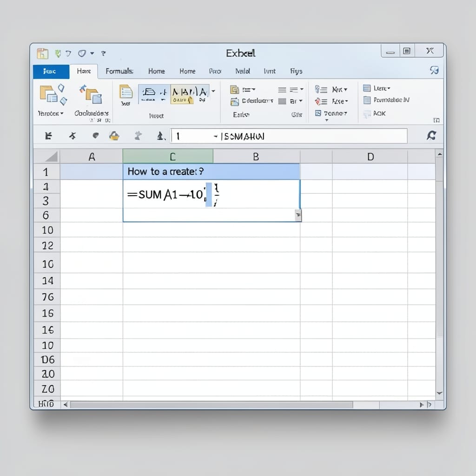
Task: Open the Nex dropdown
Action: [x=340, y=89]
